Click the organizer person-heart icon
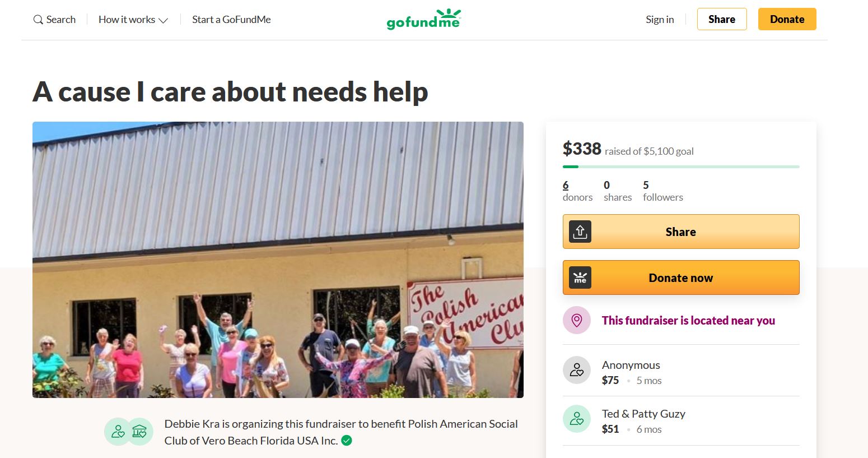 118,432
